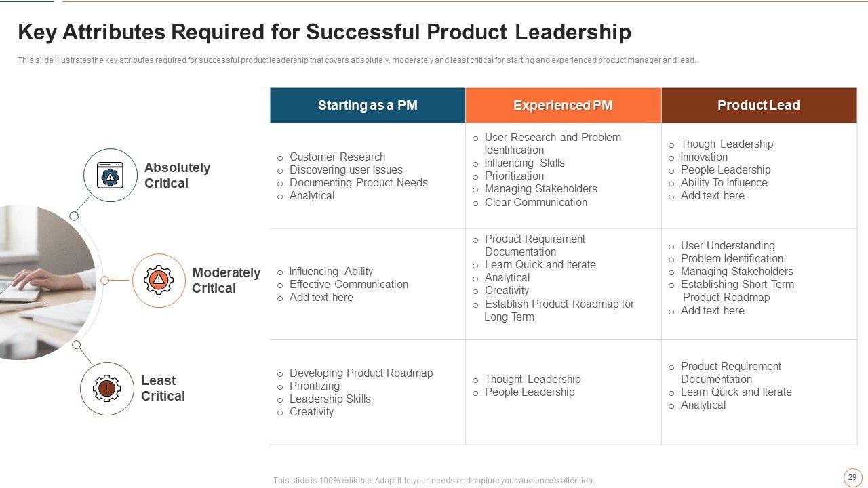Click the Moderately Critical gear warning icon

(158, 280)
